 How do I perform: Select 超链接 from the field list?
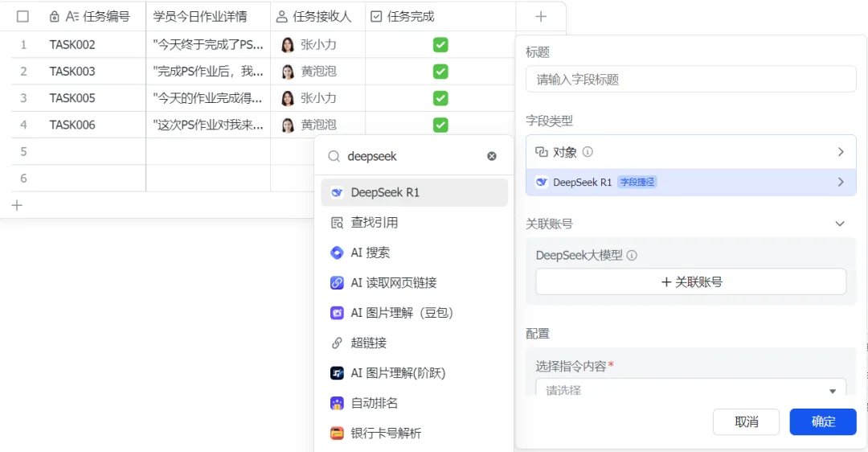[414, 343]
